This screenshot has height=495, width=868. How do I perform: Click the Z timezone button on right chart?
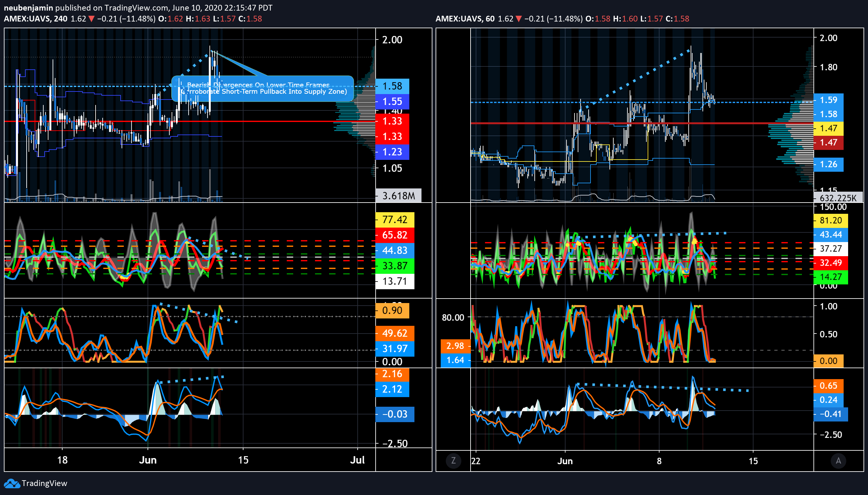point(453,461)
